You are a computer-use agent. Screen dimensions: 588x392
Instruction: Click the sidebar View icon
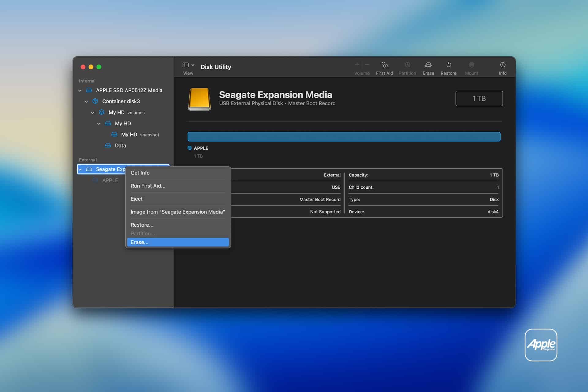coord(186,65)
